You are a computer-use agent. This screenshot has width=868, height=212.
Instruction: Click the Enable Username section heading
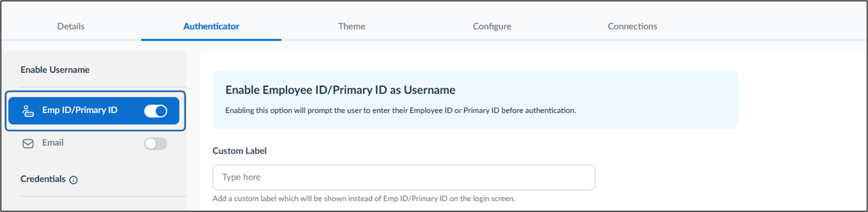55,70
